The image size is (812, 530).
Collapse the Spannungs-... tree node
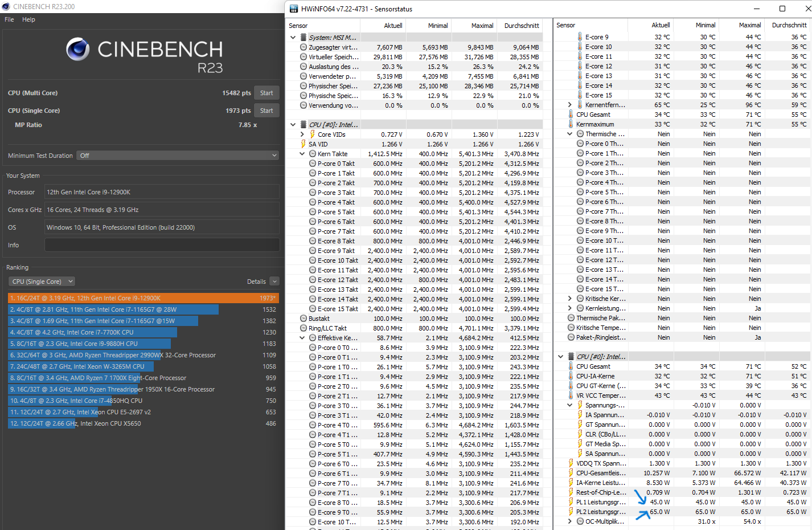[x=570, y=405]
